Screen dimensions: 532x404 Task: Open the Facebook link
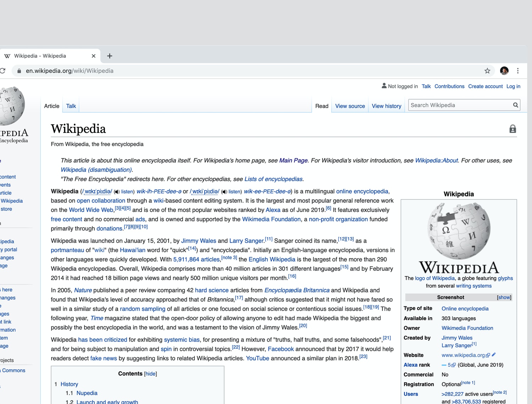[x=281, y=349]
